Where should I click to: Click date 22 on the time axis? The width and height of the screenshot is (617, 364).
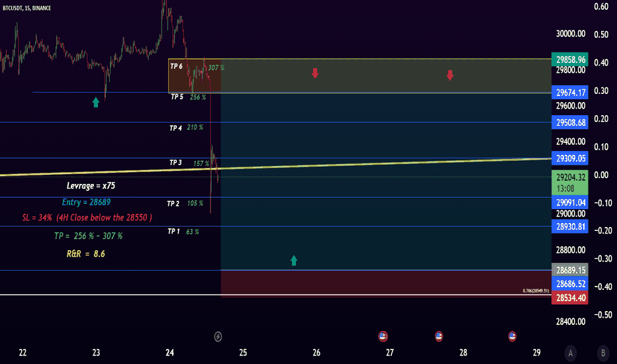click(x=23, y=353)
